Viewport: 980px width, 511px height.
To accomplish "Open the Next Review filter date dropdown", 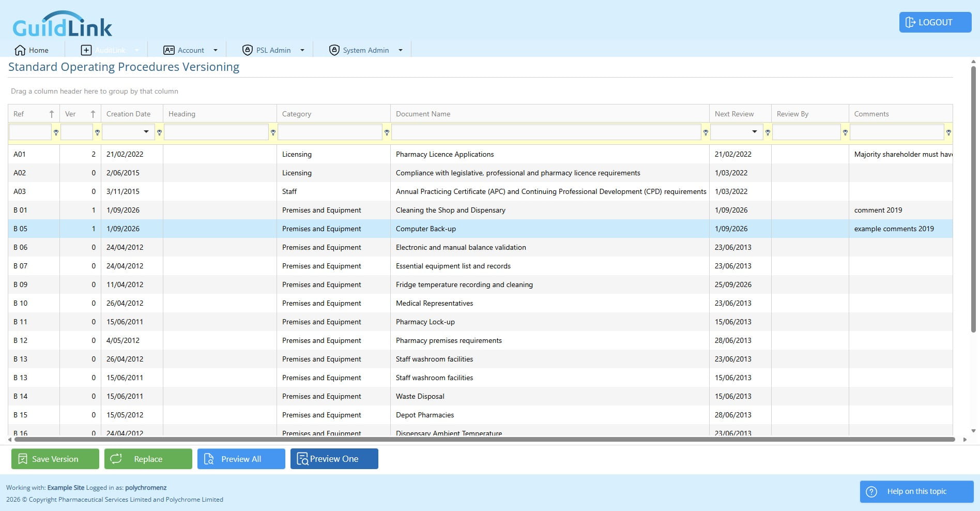I will point(755,132).
